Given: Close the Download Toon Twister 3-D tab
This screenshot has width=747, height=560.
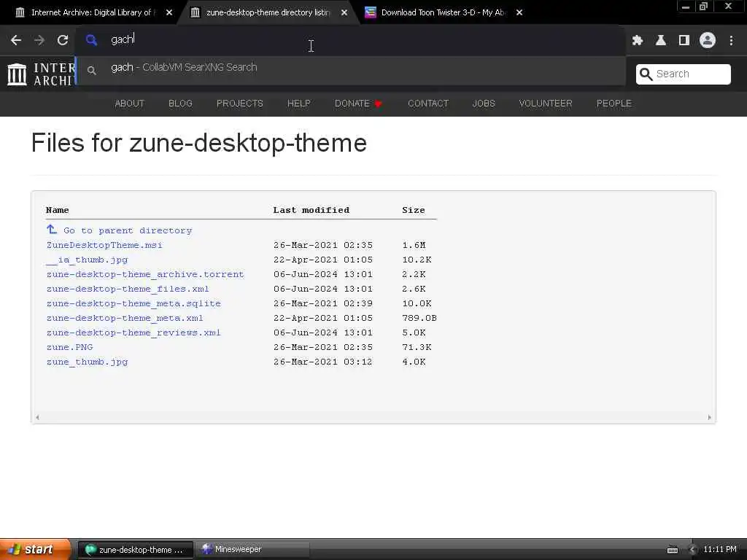Looking at the screenshot, I should (519, 12).
